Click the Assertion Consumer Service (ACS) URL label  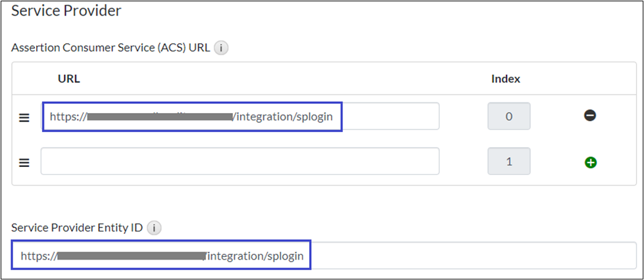[x=111, y=48]
